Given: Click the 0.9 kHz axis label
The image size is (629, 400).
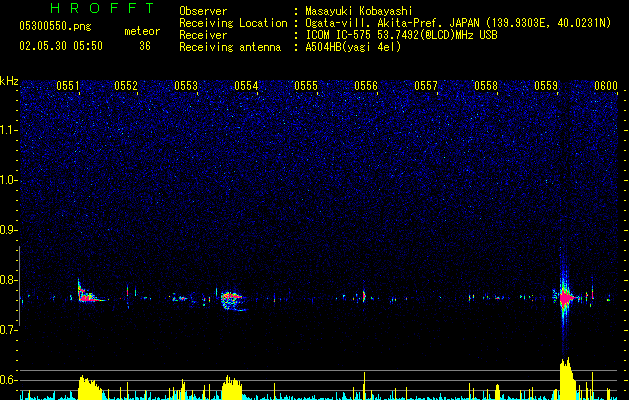Looking at the screenshot, I should coord(9,230).
